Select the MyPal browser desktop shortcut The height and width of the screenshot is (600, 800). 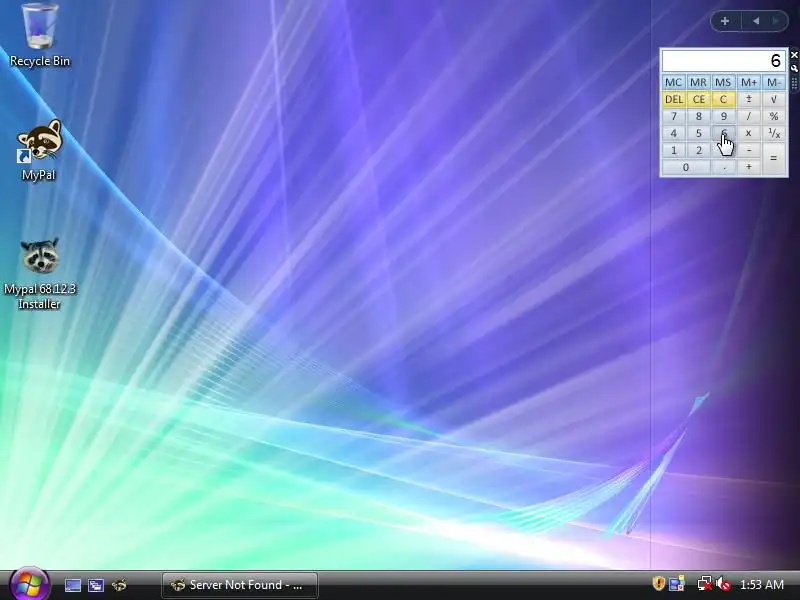tap(39, 151)
